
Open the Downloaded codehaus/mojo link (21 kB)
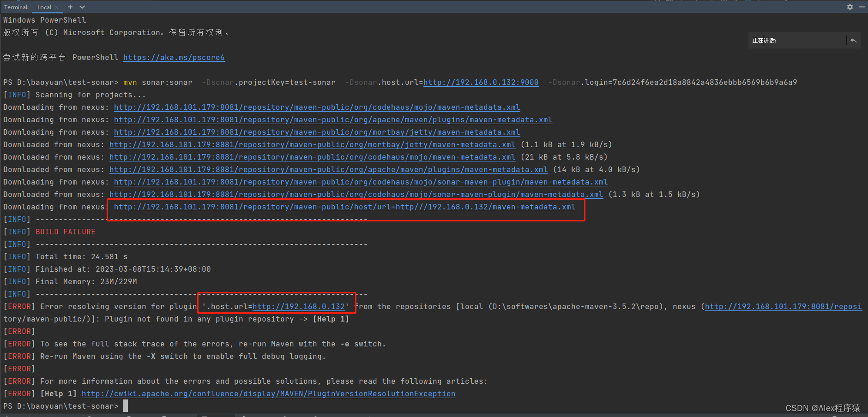[312, 157]
